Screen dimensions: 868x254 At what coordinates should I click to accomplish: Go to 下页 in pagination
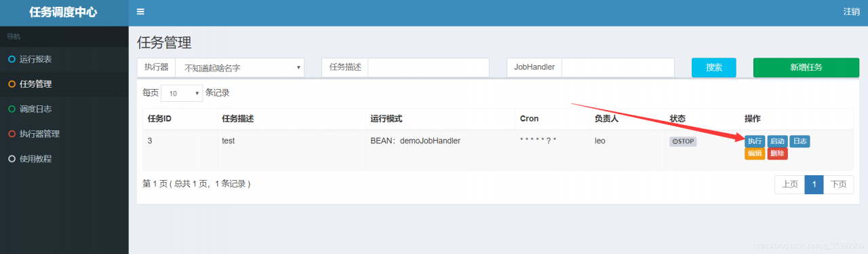pos(839,185)
